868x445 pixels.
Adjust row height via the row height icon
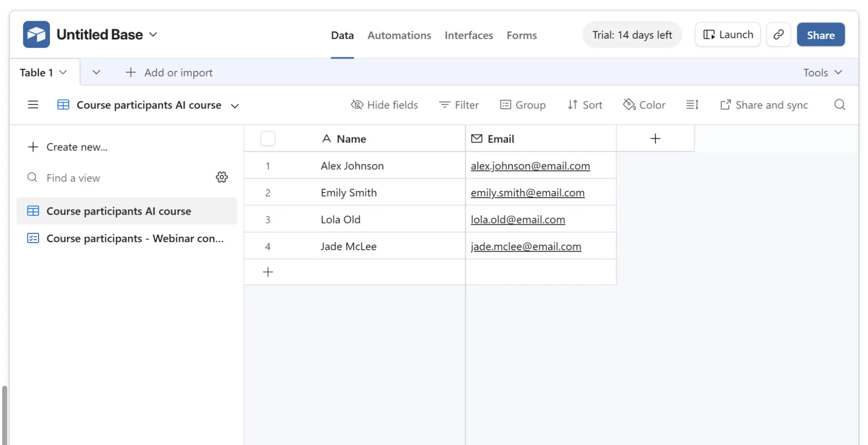point(692,105)
